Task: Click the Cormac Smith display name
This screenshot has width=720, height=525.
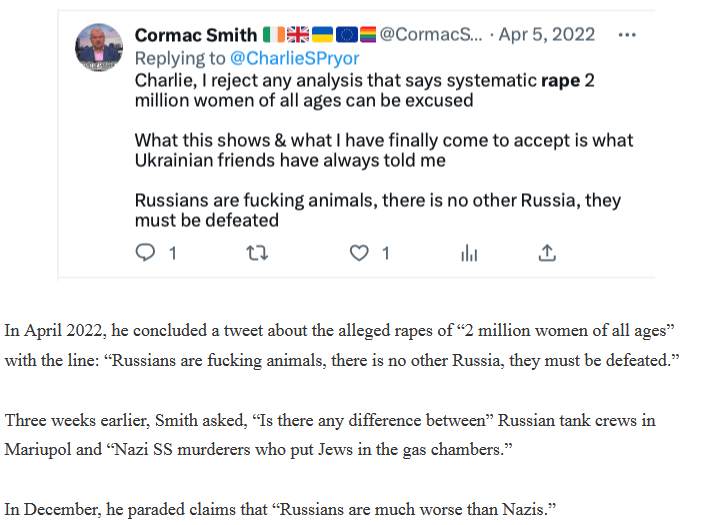Action: coord(196,35)
